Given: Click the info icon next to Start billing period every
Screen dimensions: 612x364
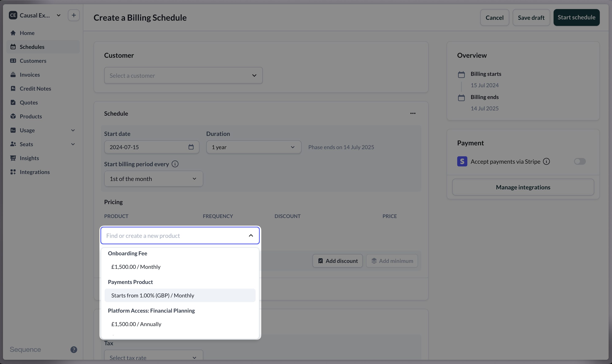Looking at the screenshot, I should click(175, 164).
